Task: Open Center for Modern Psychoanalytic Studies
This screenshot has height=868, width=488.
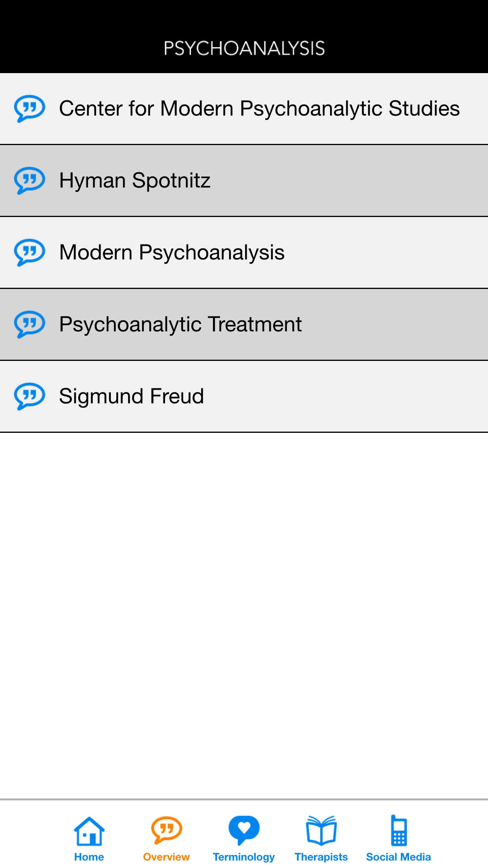Action: [x=244, y=108]
